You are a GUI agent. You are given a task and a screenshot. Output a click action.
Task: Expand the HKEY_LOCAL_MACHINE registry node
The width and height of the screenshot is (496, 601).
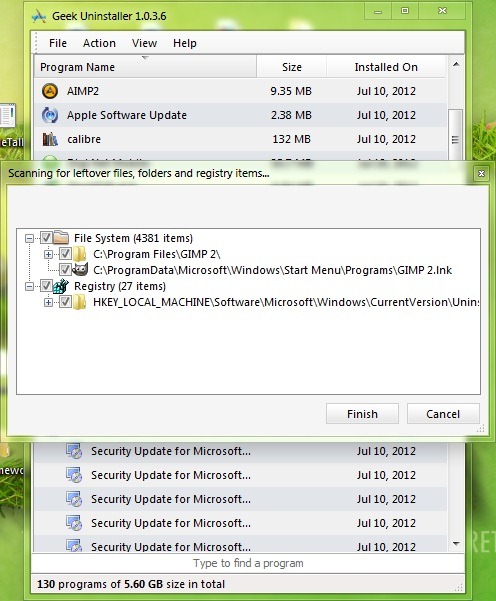pos(48,302)
